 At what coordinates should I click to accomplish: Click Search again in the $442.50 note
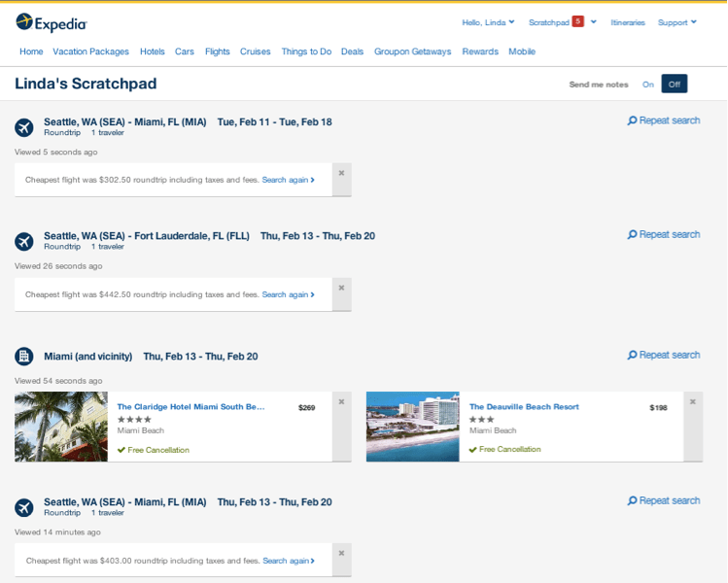pyautogui.click(x=288, y=294)
